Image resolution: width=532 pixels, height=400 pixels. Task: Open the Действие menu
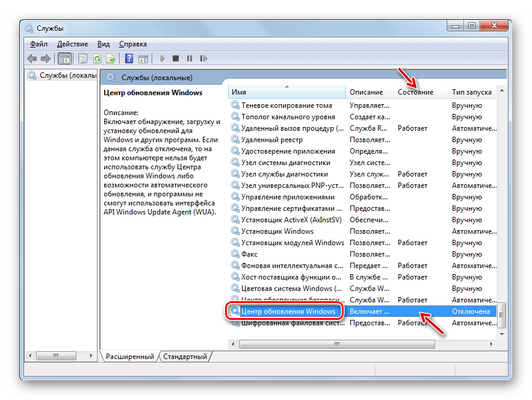pos(72,44)
